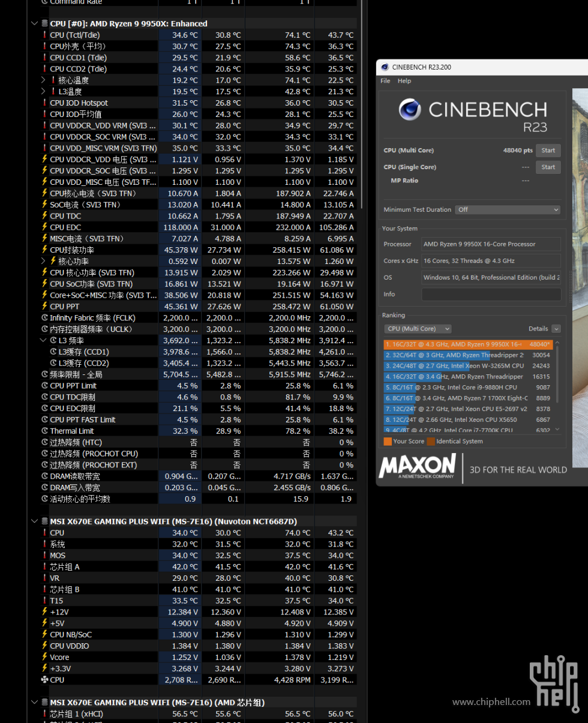Expand the 核心温度 sensor subtree
Screen dimensions: 588x723
coord(43,80)
